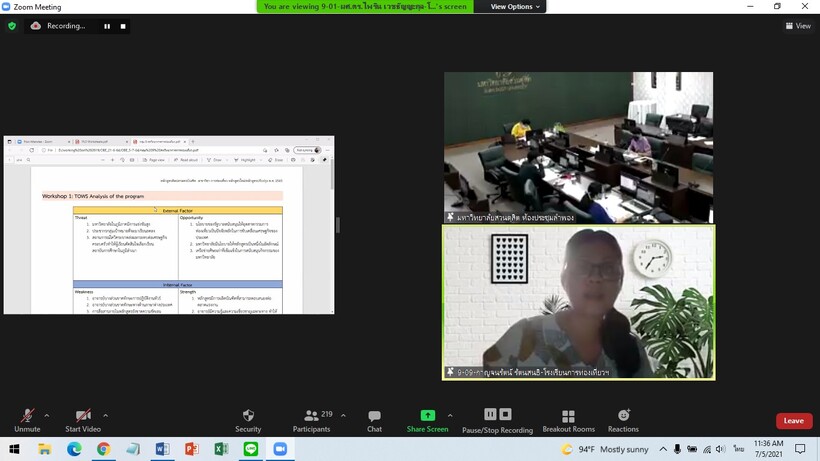Open View Options dropdown at top
The image size is (820, 461).
tap(515, 7)
